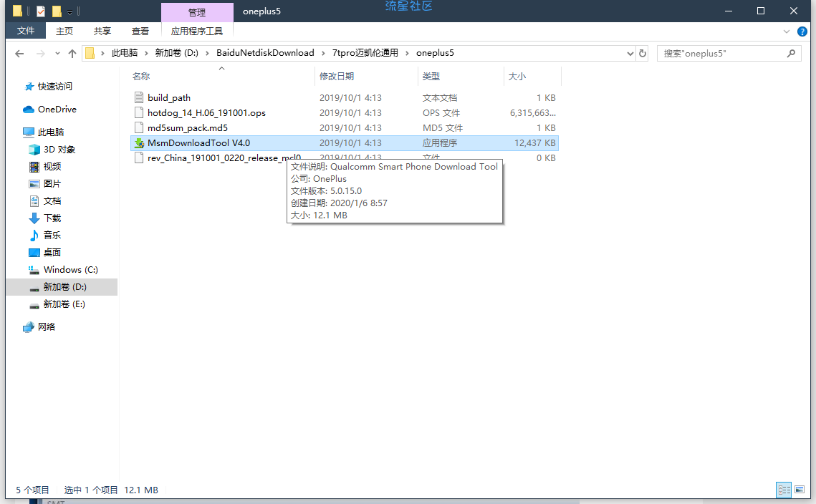Open 新加卷 (E:) drive in sidebar
816x504 pixels.
click(64, 304)
